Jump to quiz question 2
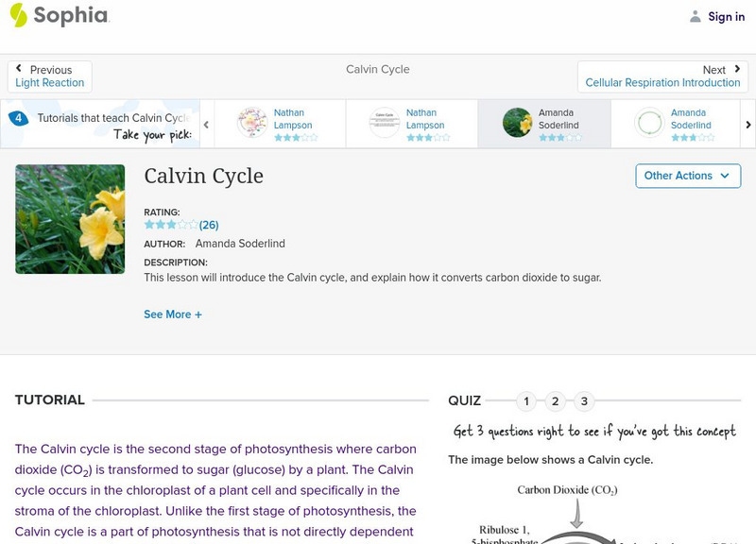The width and height of the screenshot is (756, 544). 556,401
